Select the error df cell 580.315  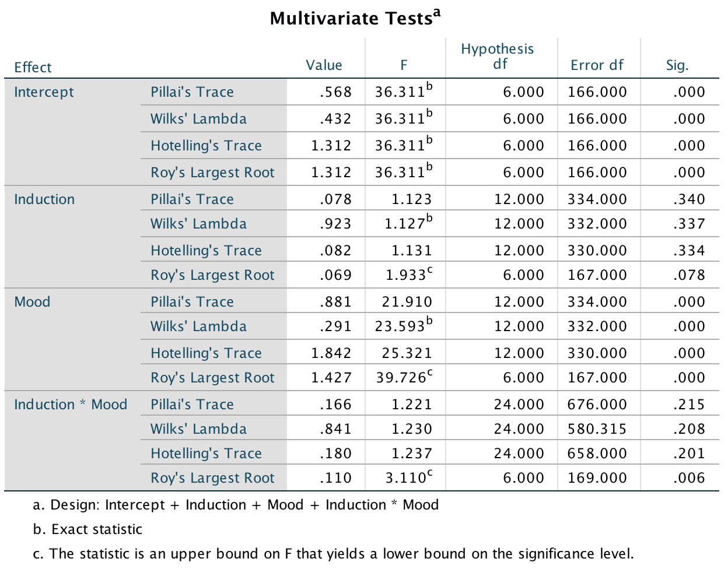[x=597, y=429]
